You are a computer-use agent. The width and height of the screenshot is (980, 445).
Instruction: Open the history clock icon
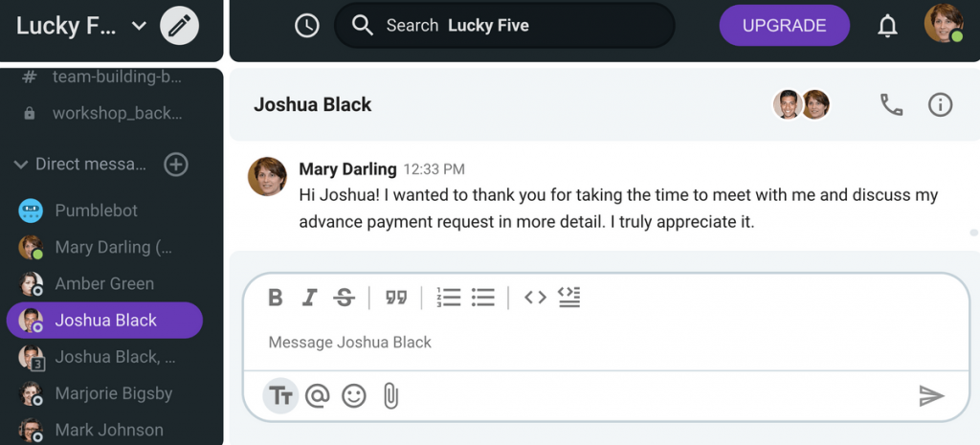(x=307, y=26)
